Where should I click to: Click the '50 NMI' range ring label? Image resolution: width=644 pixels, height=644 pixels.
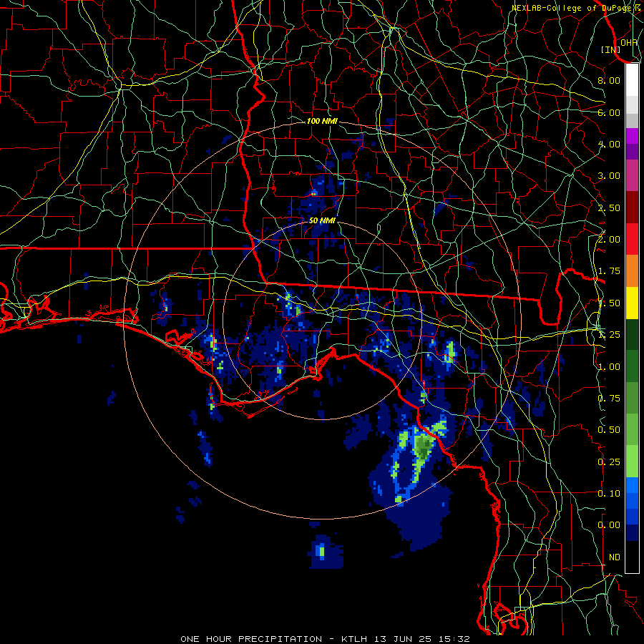tap(322, 220)
